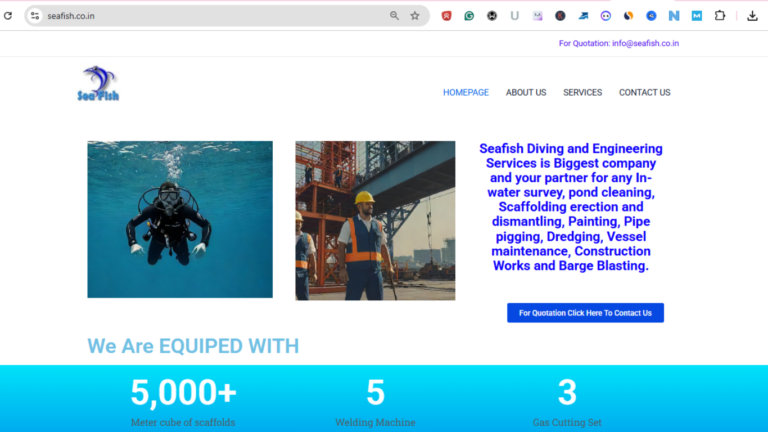
Task: Open the light-blue M square extension icon
Action: [x=696, y=16]
